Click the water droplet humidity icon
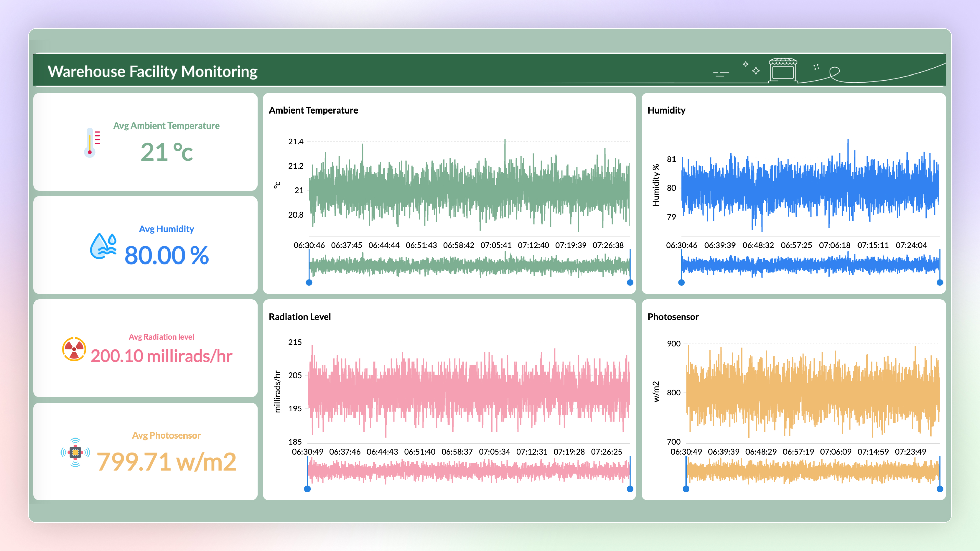Viewport: 980px width, 551px height. (103, 246)
